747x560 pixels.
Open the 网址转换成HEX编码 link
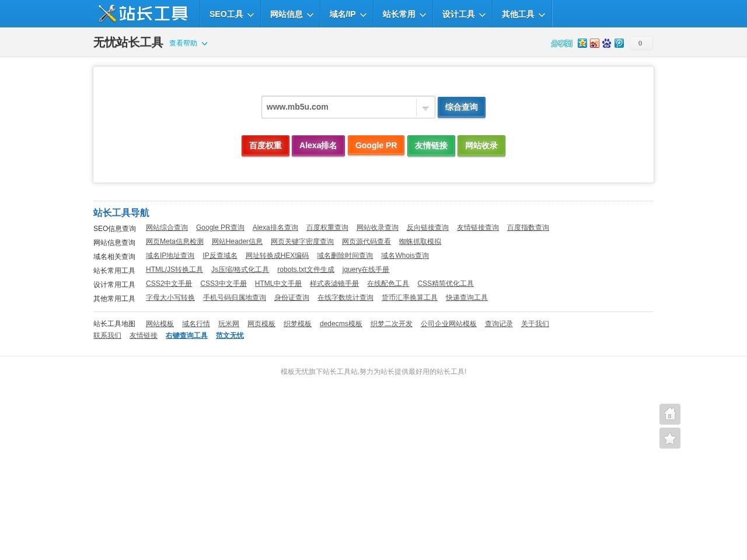point(277,256)
